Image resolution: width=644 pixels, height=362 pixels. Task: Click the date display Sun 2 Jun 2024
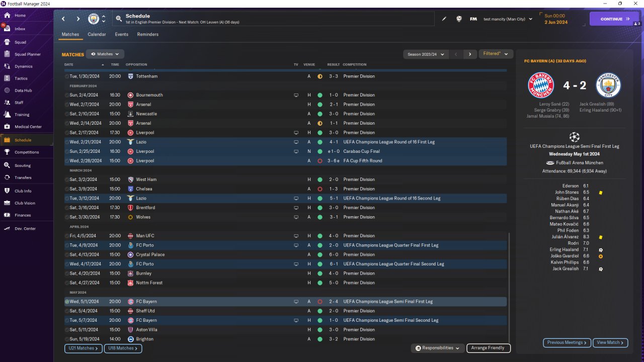coord(556,19)
